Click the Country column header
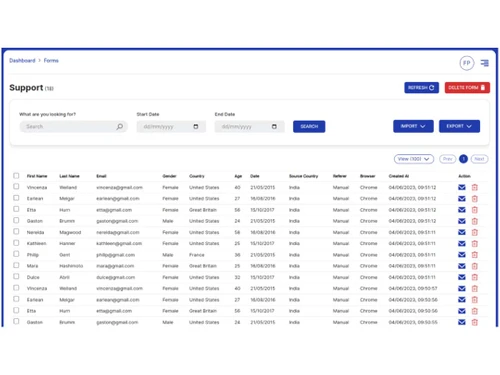The height and width of the screenshot is (375, 500). [x=197, y=176]
